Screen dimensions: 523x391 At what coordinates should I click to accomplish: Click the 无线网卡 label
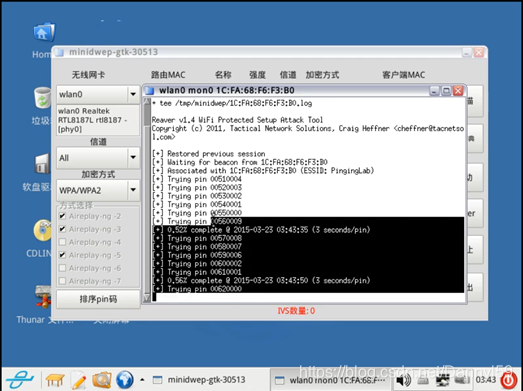click(88, 75)
